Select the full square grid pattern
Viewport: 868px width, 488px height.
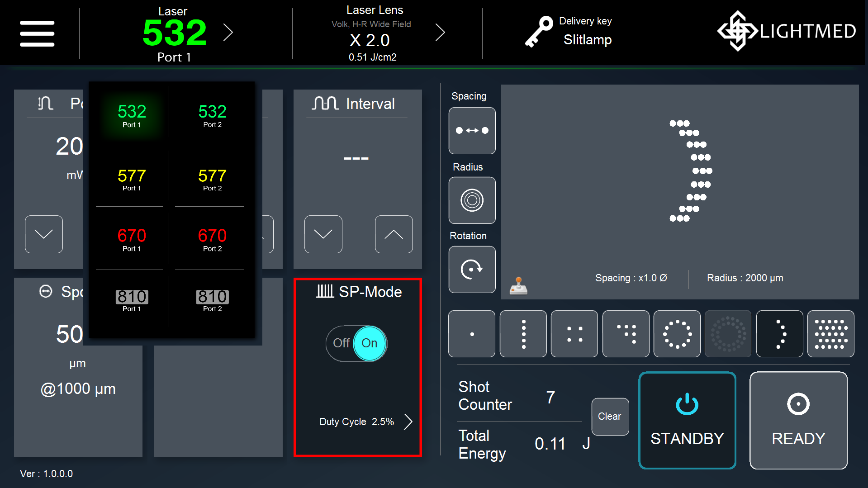point(830,333)
